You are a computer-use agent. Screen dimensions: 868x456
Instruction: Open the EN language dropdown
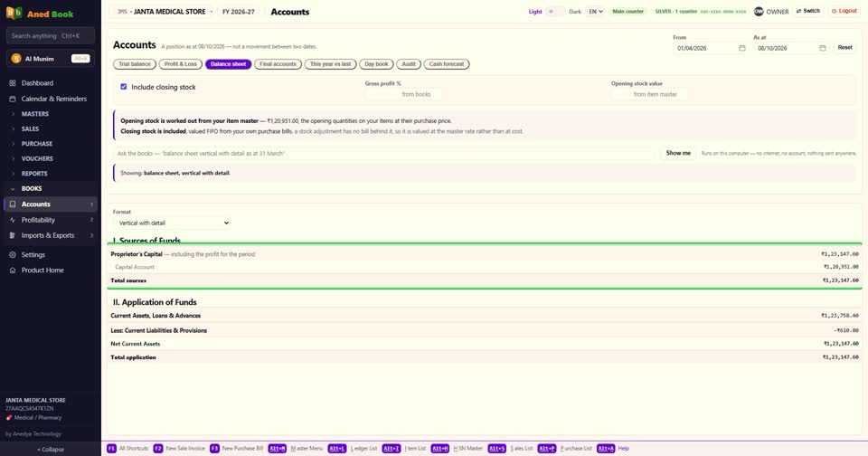pos(595,11)
